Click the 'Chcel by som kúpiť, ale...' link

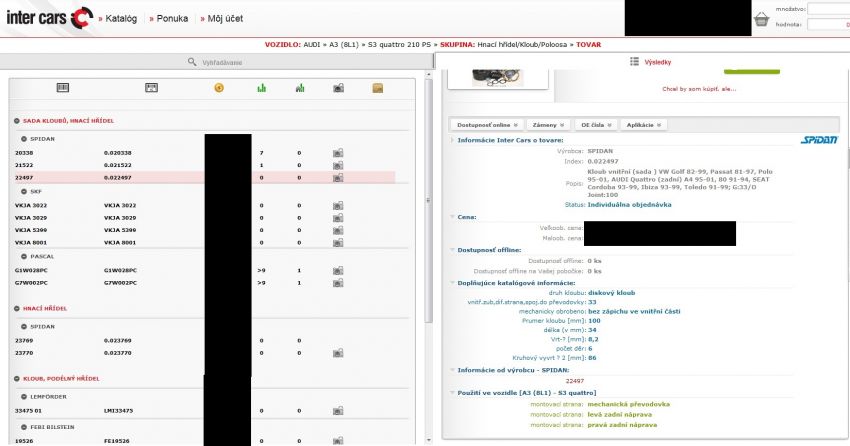pyautogui.click(x=699, y=89)
